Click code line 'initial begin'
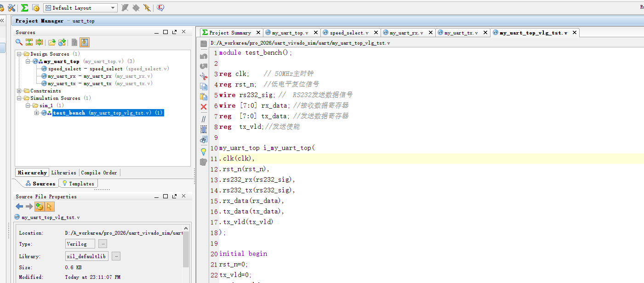Screen dimensions: 644x283 click(243, 254)
